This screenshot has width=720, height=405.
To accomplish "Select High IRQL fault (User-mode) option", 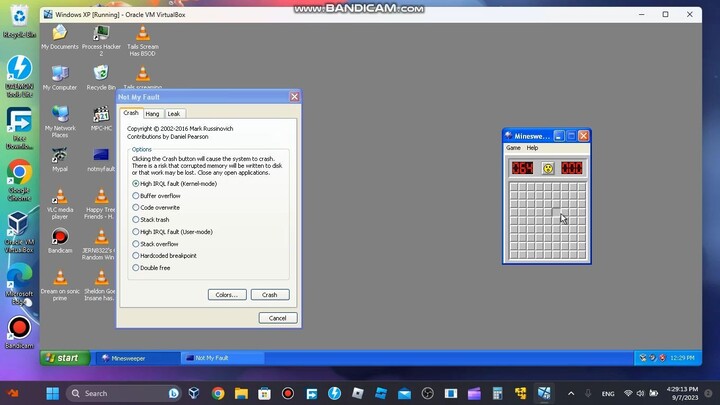I will pyautogui.click(x=173, y=232).
